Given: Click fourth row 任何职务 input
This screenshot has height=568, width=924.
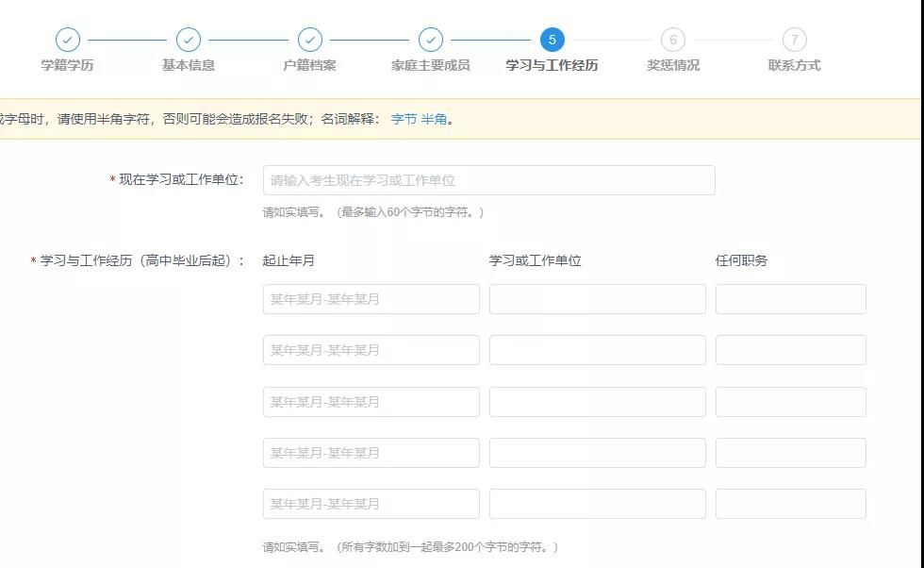Looking at the screenshot, I should pos(790,453).
